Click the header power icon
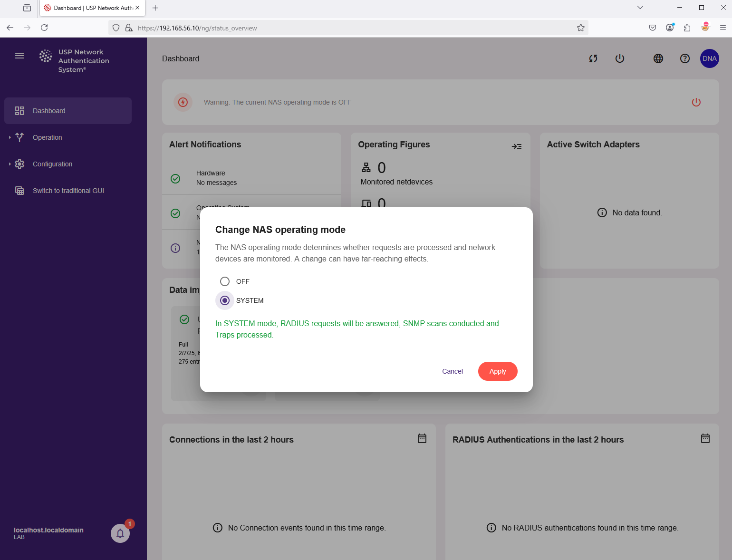This screenshot has height=560, width=732. click(x=619, y=58)
